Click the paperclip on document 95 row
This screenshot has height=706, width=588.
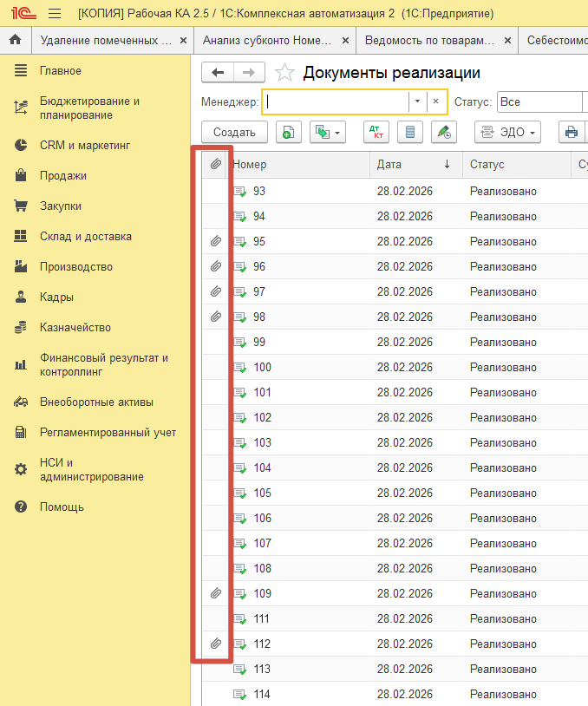pos(216,241)
